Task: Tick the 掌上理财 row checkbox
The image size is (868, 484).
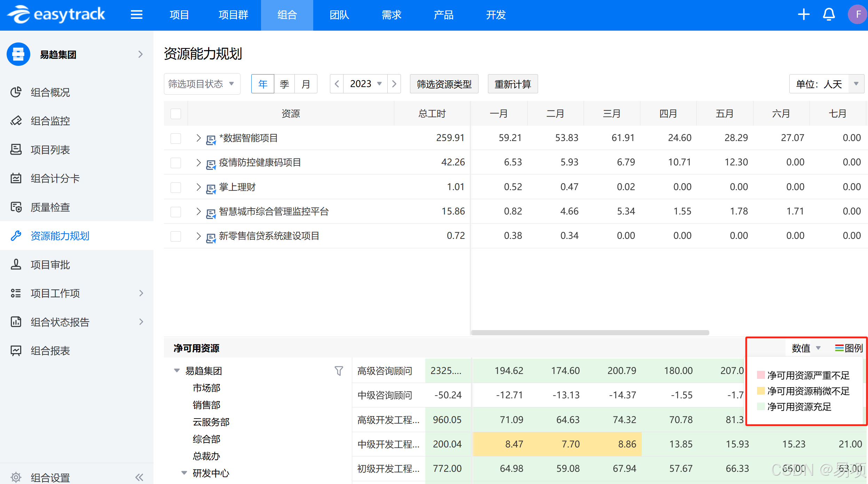Action: (176, 187)
